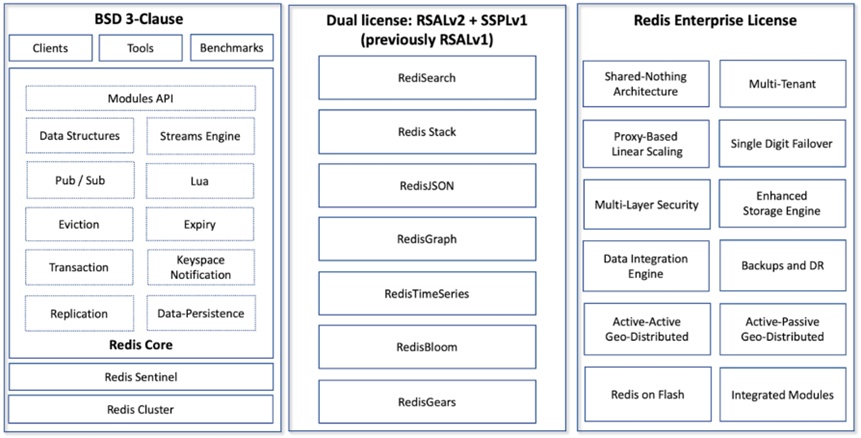Image resolution: width=861 pixels, height=438 pixels.
Task: Select the Redis Sentinel bar
Action: pos(141,377)
